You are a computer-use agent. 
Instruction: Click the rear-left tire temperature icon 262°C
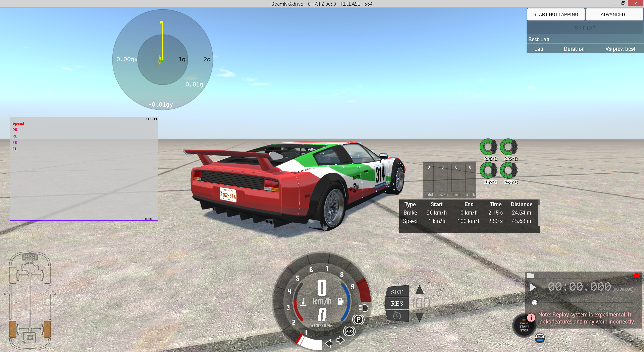point(488,170)
